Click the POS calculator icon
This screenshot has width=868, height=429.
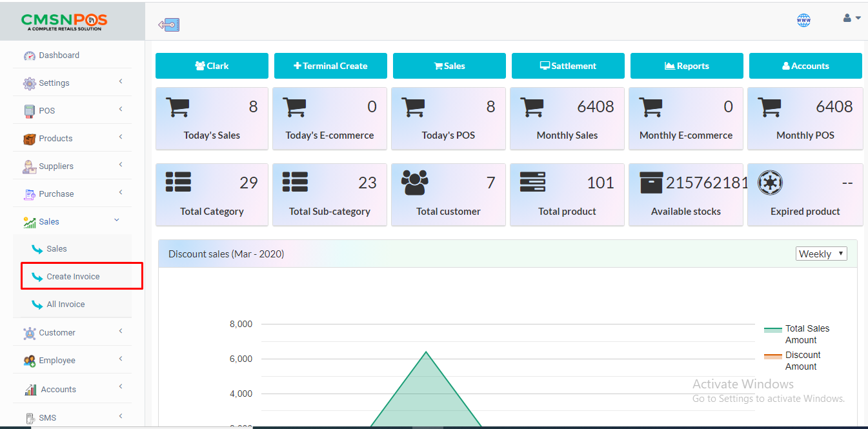click(30, 111)
